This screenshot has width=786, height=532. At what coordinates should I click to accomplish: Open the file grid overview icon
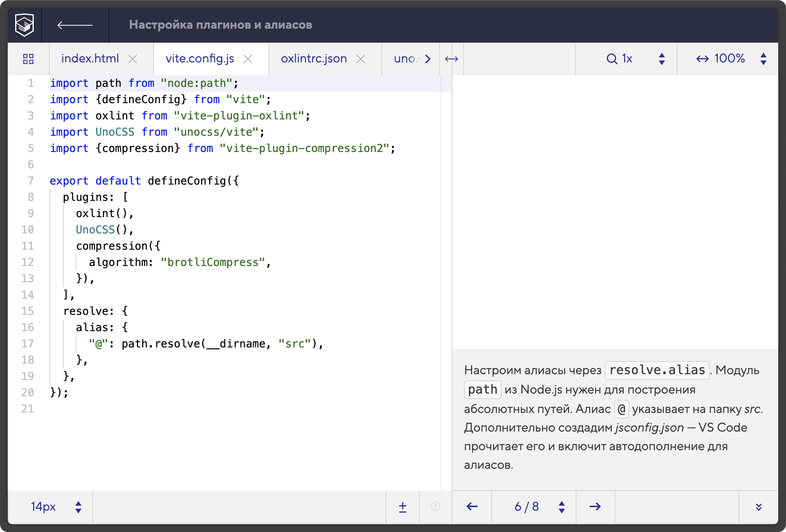(28, 59)
